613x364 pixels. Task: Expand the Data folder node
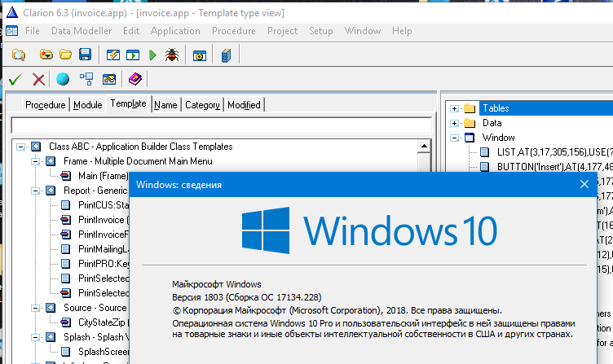click(454, 123)
